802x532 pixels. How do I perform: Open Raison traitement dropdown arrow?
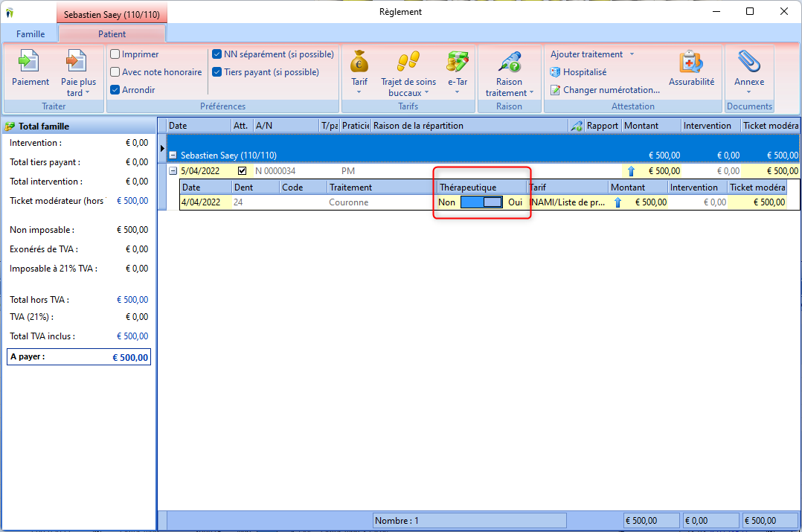pos(531,93)
